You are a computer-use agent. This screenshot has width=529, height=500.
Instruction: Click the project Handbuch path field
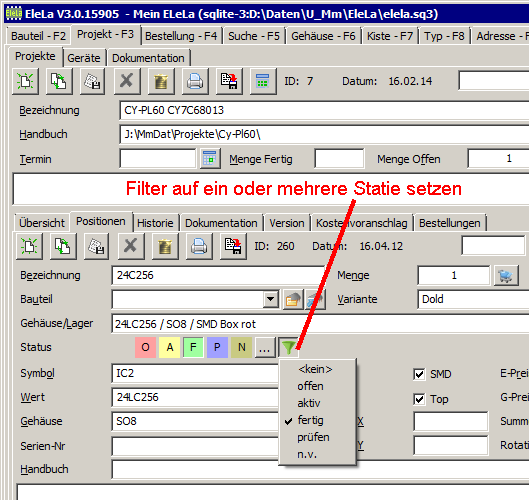coord(324,135)
